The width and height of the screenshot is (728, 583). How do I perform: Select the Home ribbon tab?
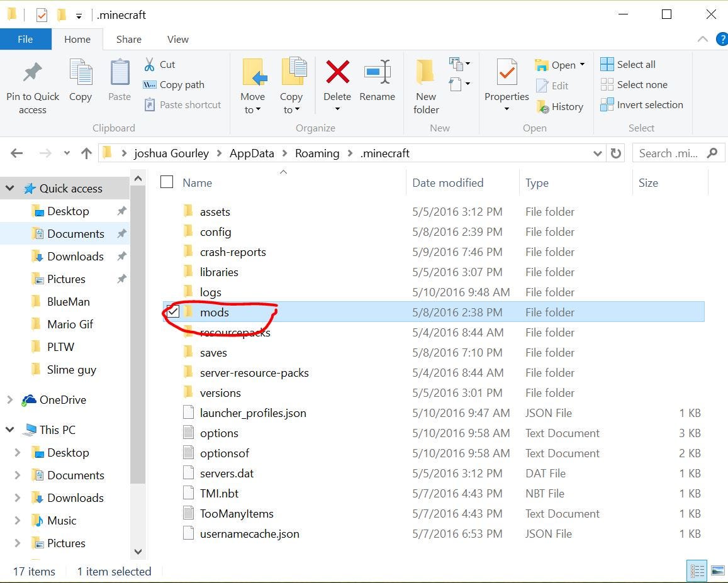pyautogui.click(x=77, y=40)
